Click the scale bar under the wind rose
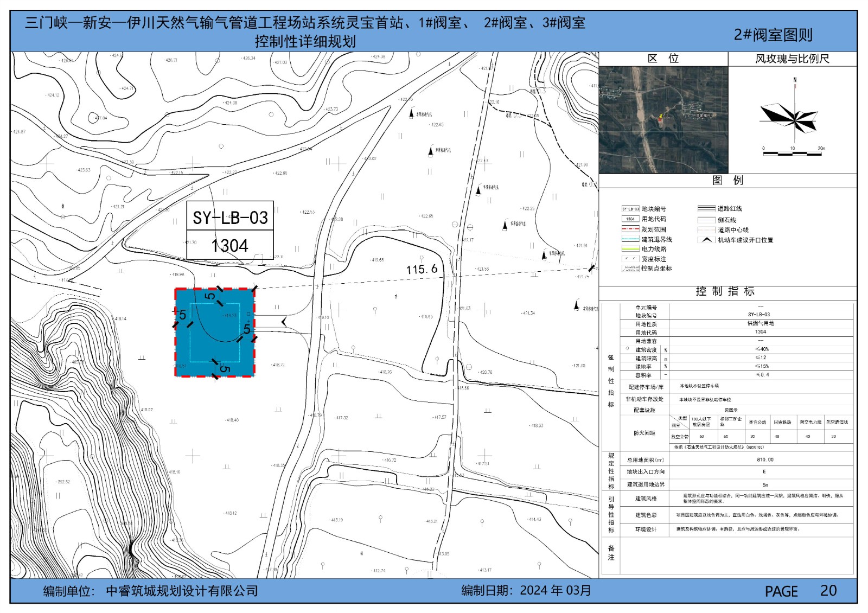Image resolution: width=868 pixels, height=613 pixels. pos(792,153)
